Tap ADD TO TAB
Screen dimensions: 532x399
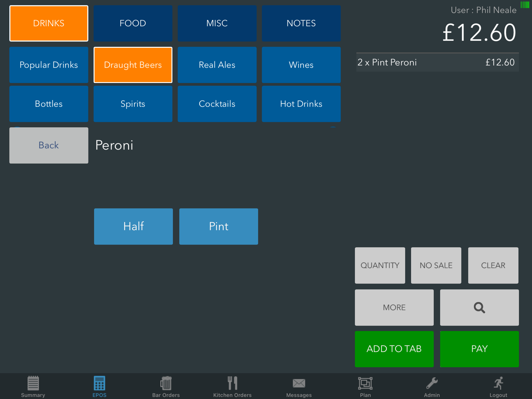coord(394,349)
